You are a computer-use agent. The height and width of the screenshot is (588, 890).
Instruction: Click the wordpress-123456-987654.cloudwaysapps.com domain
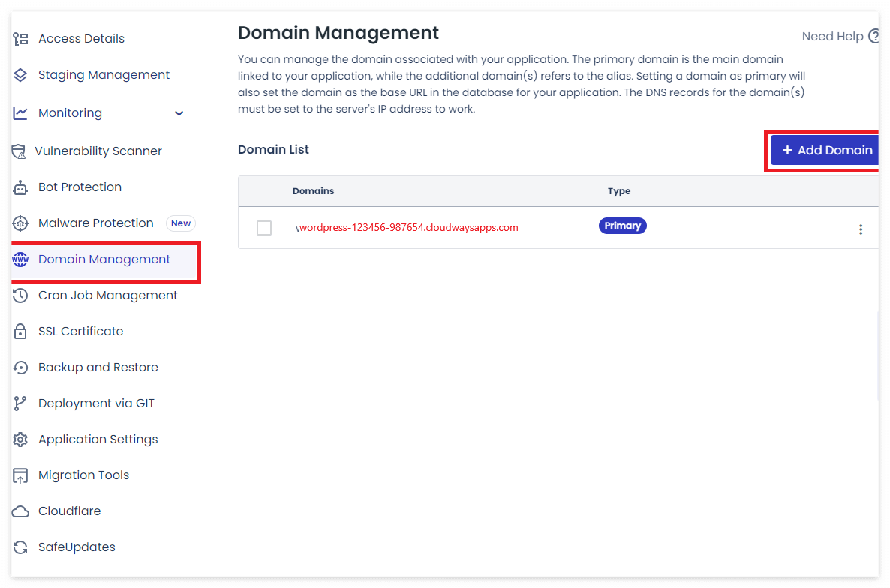pyautogui.click(x=408, y=227)
